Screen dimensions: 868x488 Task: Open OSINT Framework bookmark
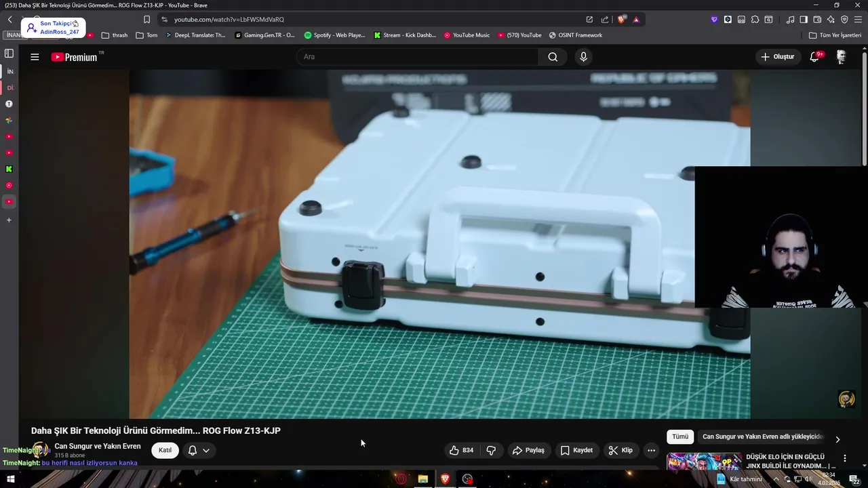(x=575, y=35)
